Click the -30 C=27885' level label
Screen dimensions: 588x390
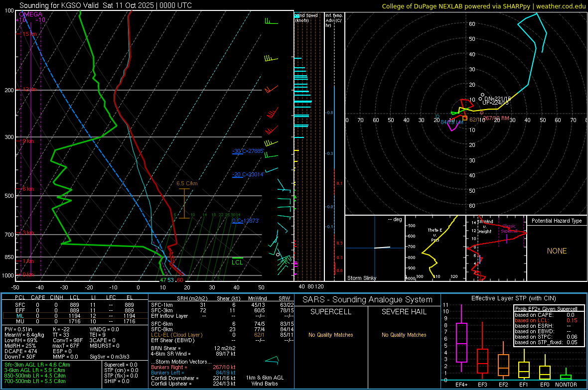(248, 151)
